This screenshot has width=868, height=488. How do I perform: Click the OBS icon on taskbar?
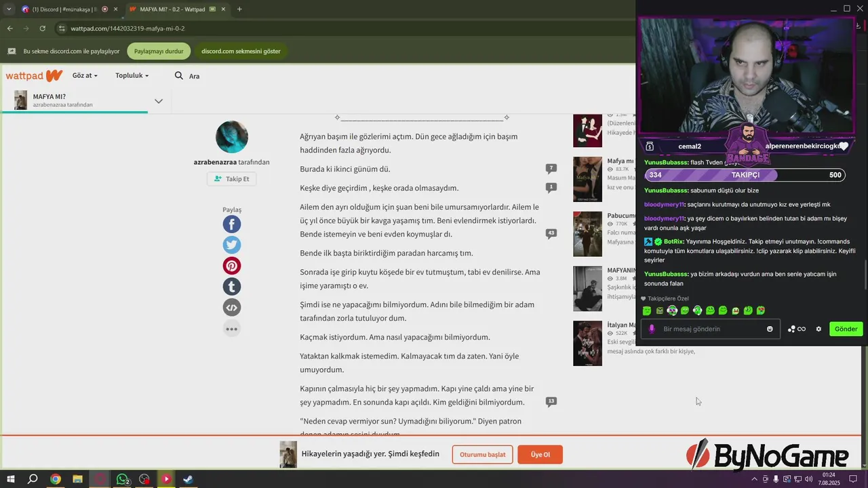pos(144,479)
